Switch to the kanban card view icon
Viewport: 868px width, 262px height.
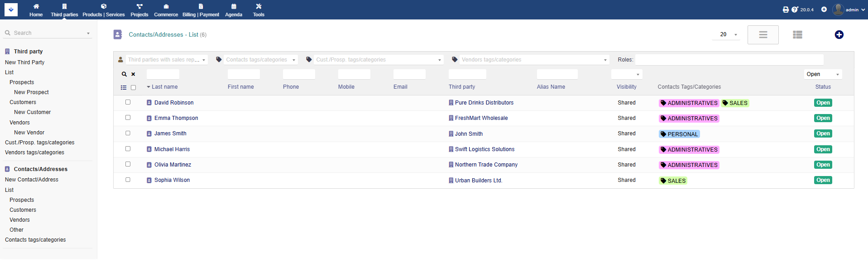tap(797, 35)
